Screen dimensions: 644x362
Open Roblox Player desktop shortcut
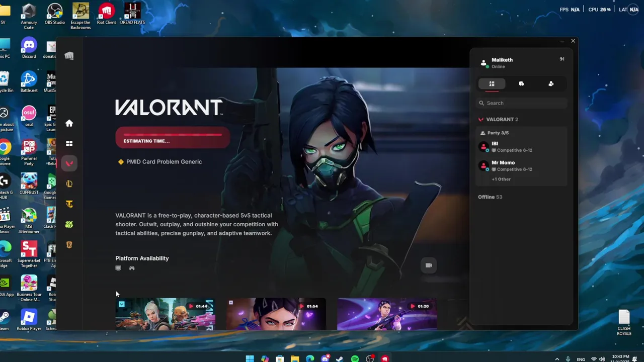[29, 320]
